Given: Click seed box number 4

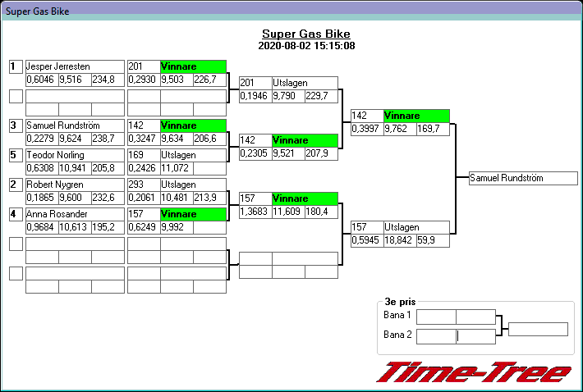Looking at the screenshot, I should (x=16, y=214).
